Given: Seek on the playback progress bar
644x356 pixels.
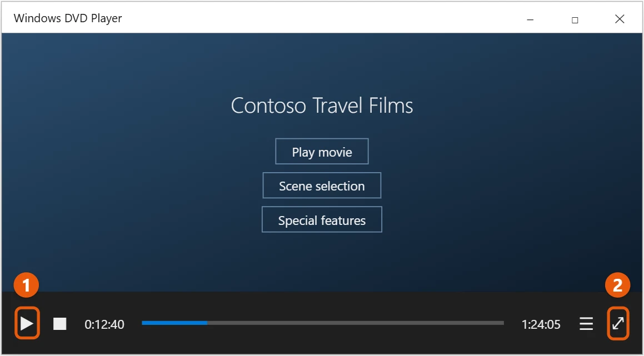Looking at the screenshot, I should click(323, 323).
